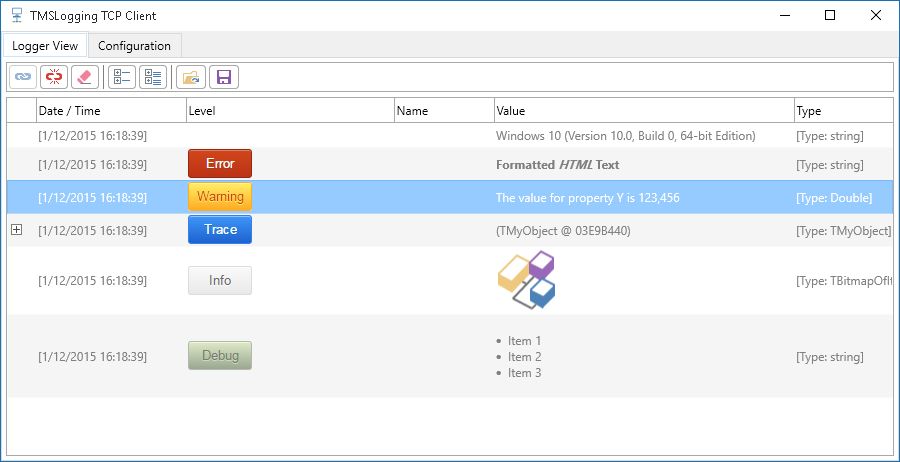
Task: Switch to the Configuration tab
Action: coord(134,46)
